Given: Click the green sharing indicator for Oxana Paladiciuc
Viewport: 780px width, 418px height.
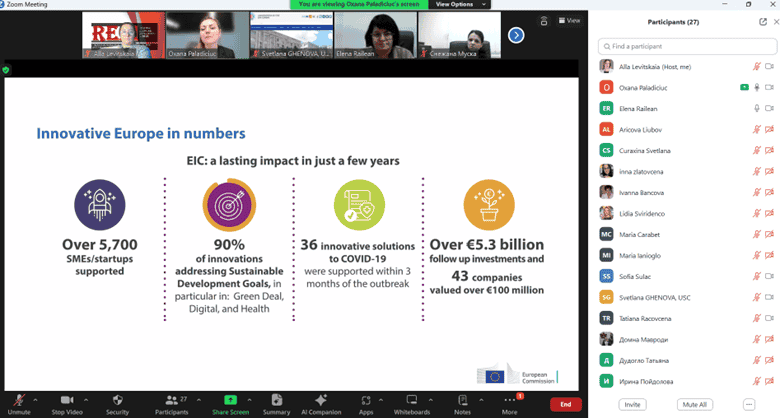Looking at the screenshot, I should pos(744,88).
